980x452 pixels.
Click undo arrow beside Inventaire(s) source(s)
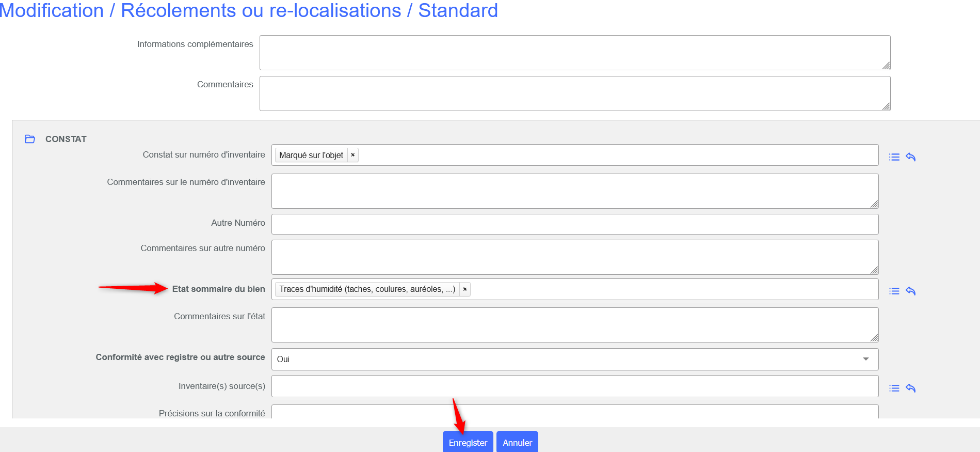click(910, 388)
